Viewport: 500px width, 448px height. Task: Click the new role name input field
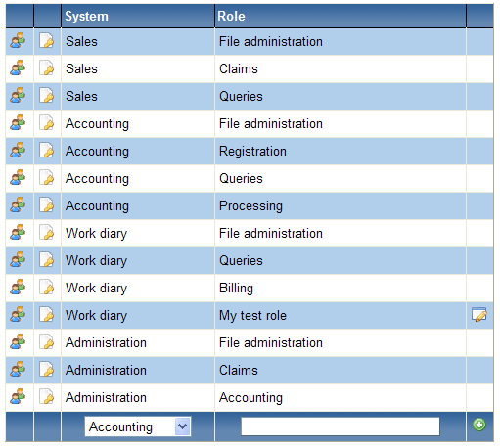[x=341, y=426]
